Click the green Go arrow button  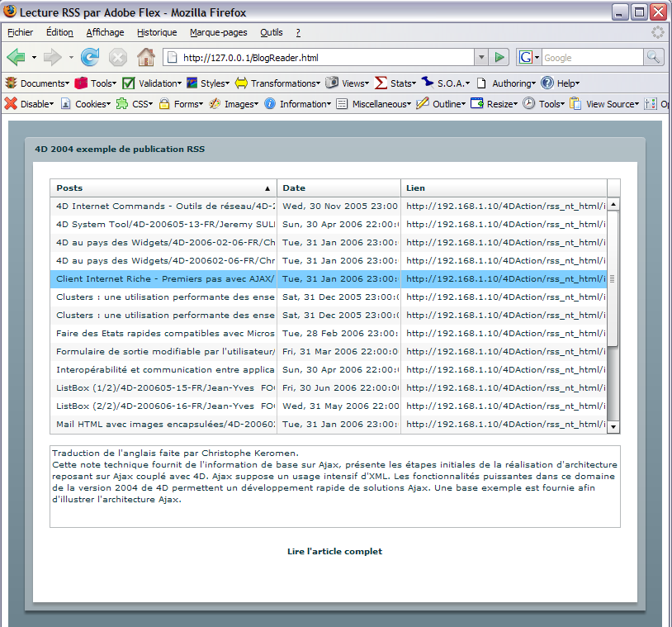pos(499,57)
